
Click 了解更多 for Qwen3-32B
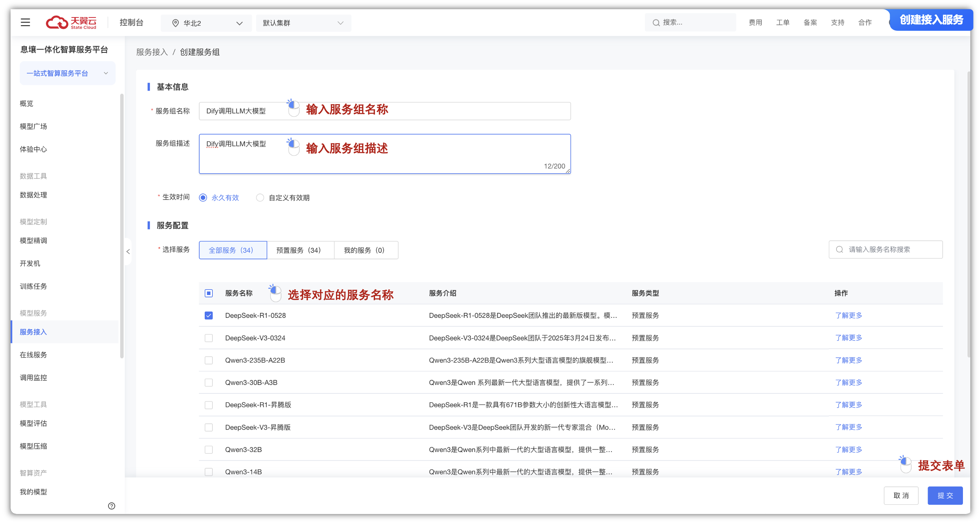pos(848,449)
